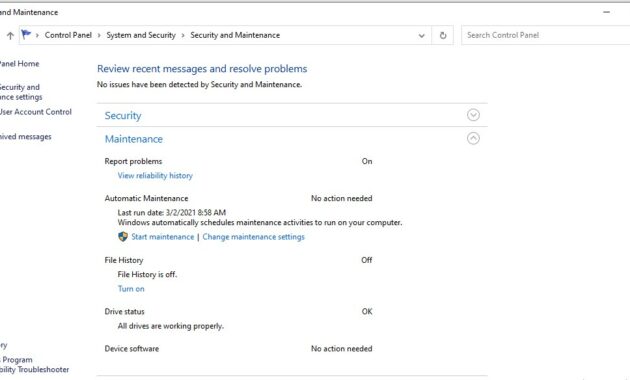
Task: Click View reliability history link
Action: (x=155, y=176)
